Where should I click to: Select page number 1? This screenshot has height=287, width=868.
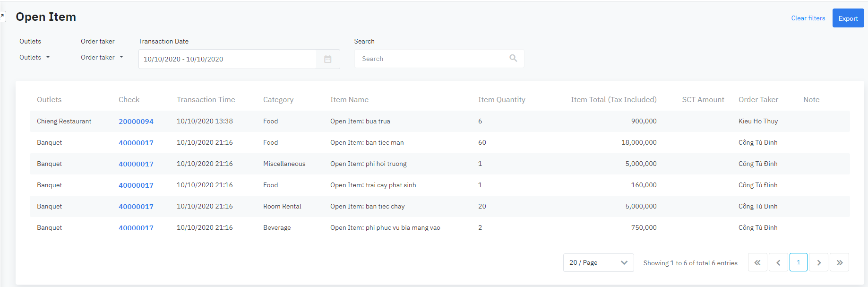799,262
